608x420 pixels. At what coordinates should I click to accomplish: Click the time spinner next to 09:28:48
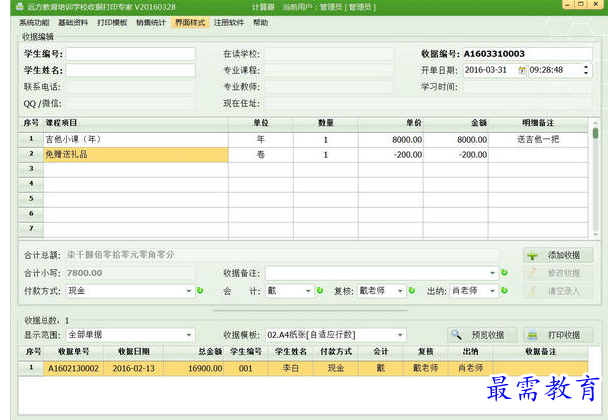(586, 70)
